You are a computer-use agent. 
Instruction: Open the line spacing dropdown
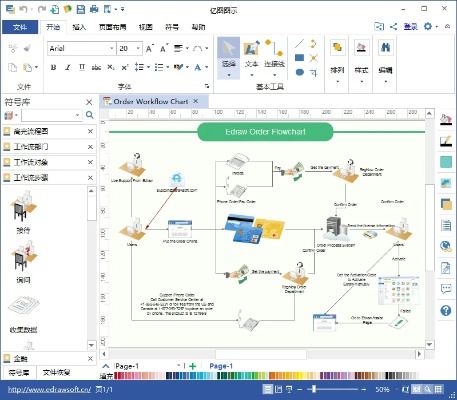pyautogui.click(x=148, y=68)
